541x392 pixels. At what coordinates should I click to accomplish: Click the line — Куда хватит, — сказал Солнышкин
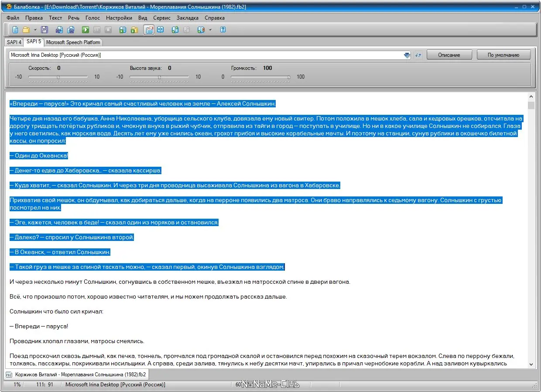(x=175, y=185)
